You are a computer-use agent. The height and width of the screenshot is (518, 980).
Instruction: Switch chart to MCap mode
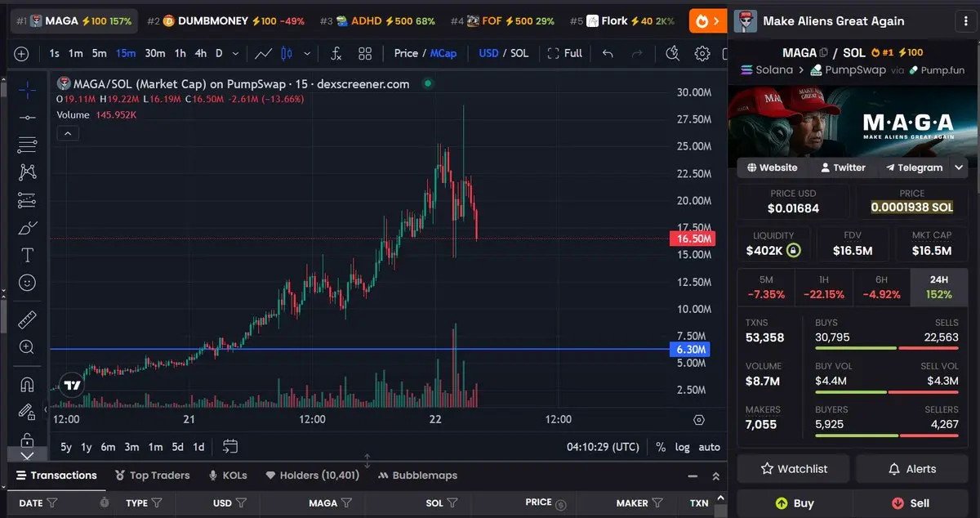443,53
